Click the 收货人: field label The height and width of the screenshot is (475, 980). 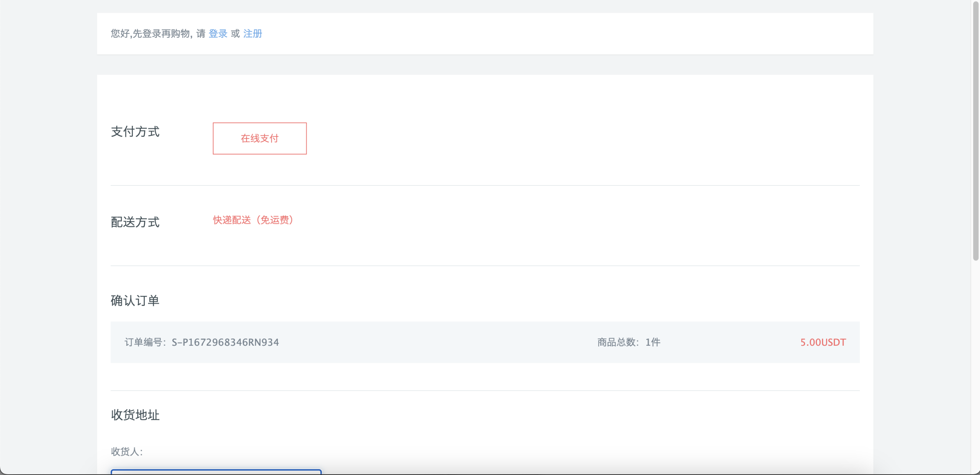click(127, 452)
